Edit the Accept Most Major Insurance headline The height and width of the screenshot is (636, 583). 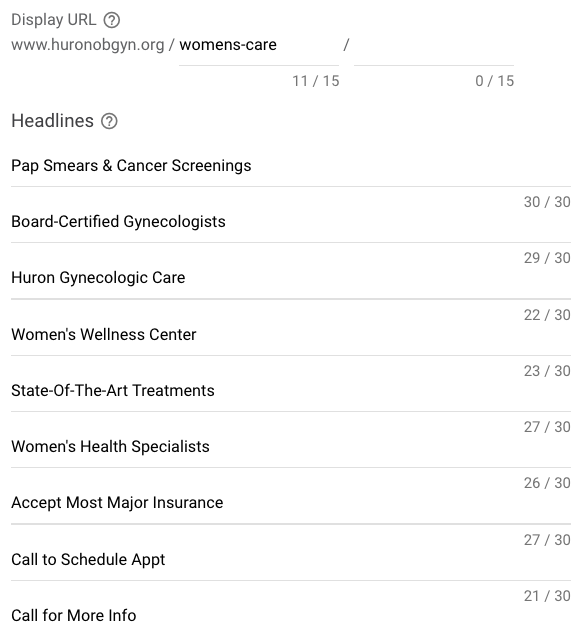(x=291, y=503)
